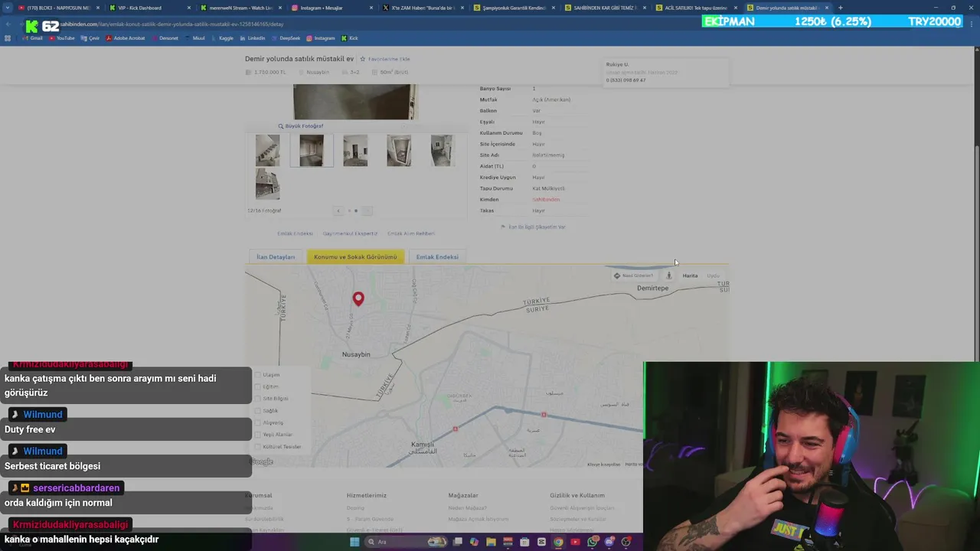
Task: Click the Sahibinden value in Kimden row
Action: 546,200
